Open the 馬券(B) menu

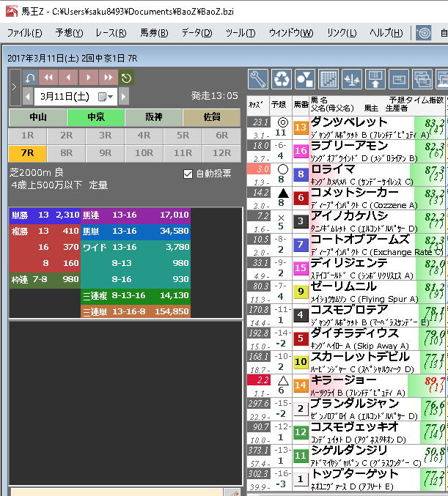155,32
